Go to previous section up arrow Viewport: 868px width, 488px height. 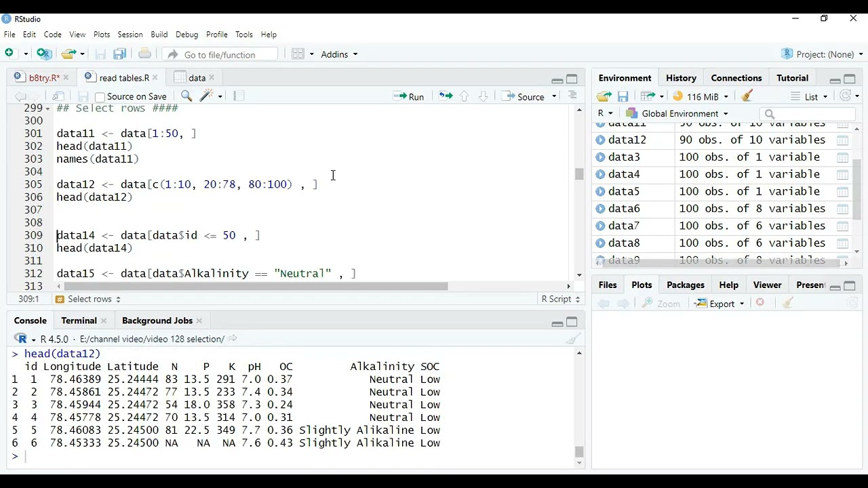click(x=465, y=96)
